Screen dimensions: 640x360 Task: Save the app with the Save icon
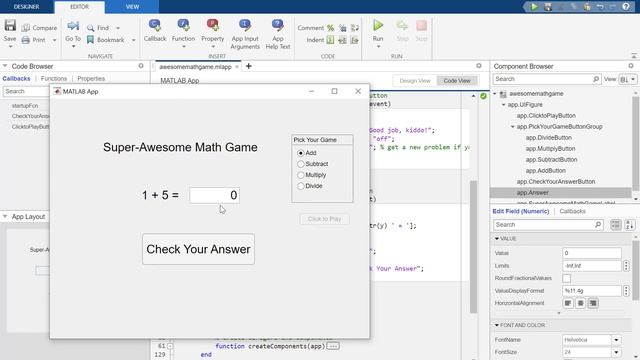(x=10, y=25)
